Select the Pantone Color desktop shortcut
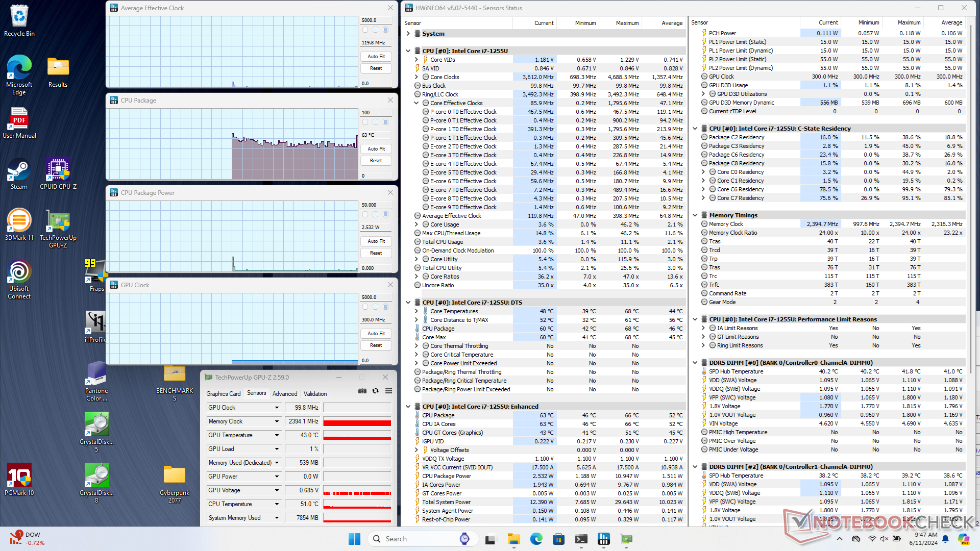 click(96, 381)
